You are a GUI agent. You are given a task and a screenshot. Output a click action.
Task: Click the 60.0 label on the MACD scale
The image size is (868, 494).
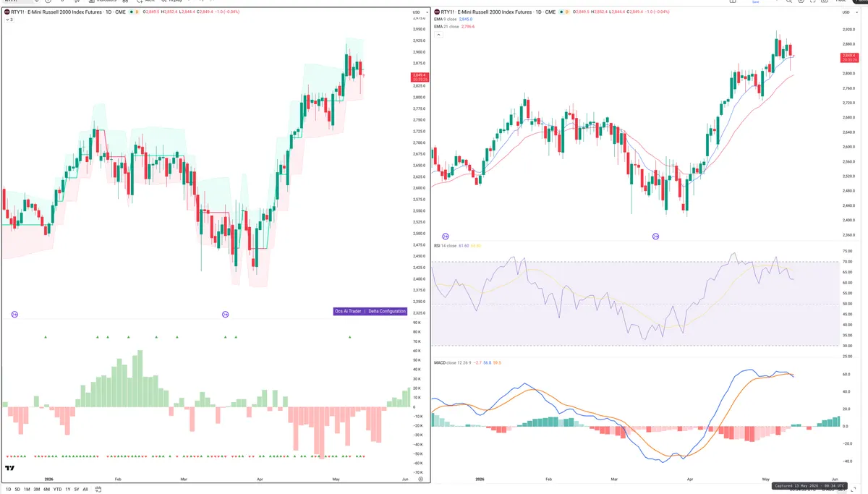pos(846,375)
